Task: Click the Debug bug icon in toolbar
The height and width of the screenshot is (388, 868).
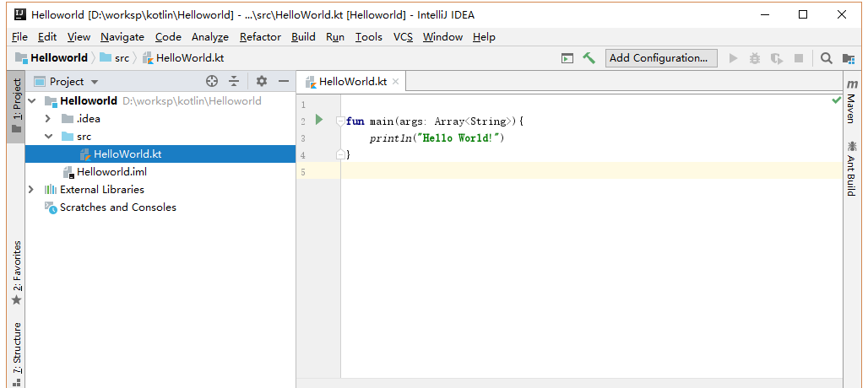Action: (x=755, y=58)
